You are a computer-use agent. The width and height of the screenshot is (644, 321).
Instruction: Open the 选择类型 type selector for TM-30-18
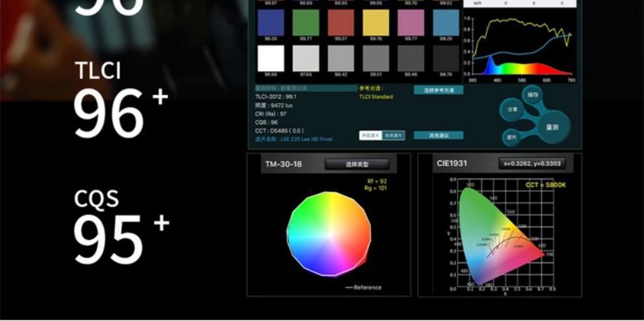(356, 165)
